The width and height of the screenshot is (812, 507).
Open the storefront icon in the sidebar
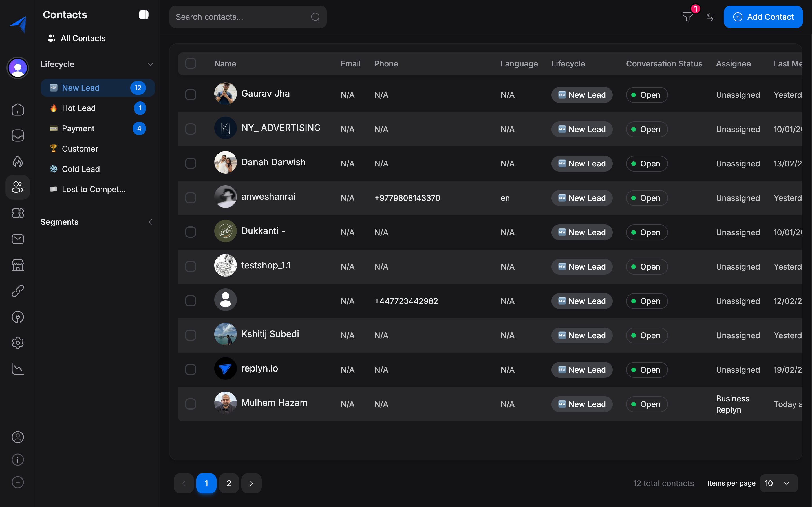click(17, 265)
